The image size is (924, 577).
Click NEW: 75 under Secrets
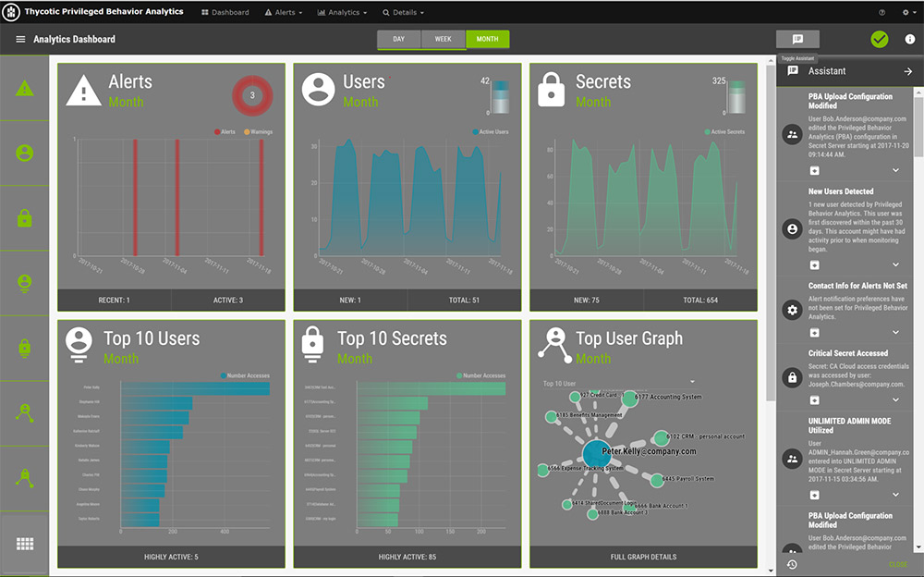coord(587,301)
